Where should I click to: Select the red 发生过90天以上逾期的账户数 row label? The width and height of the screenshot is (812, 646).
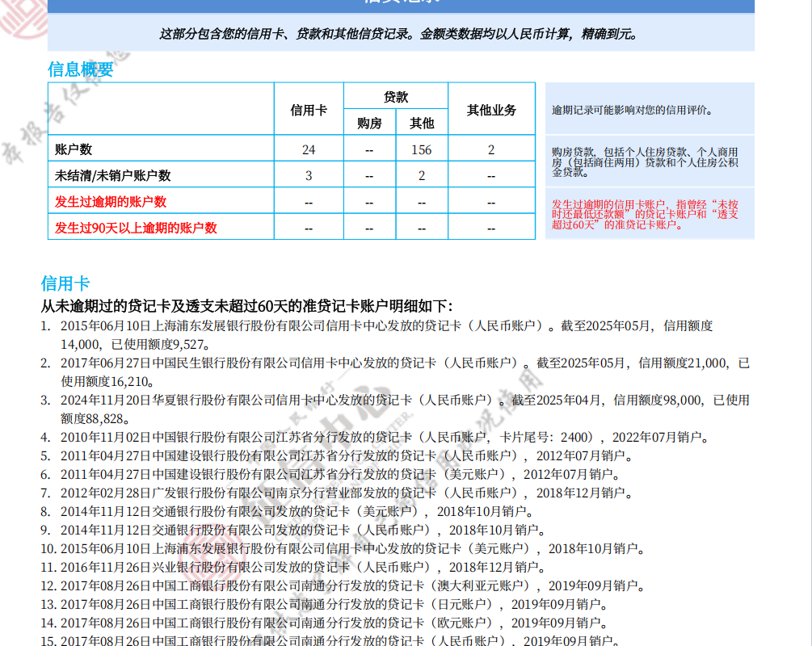coord(136,228)
